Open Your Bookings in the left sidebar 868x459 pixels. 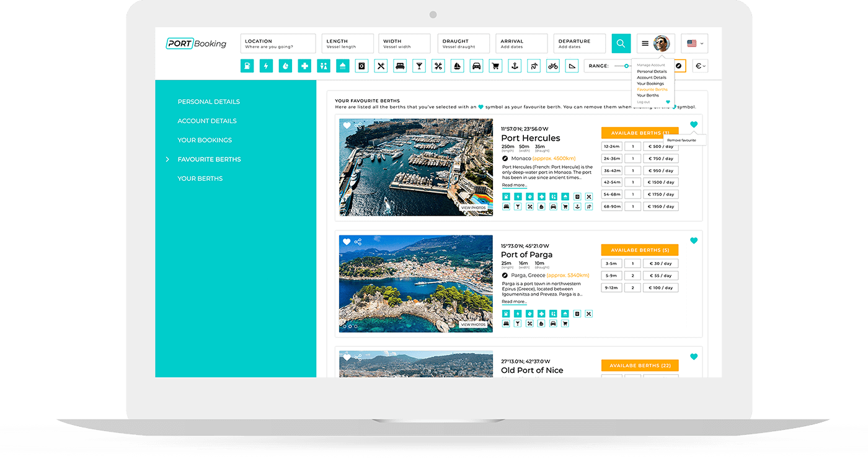click(205, 140)
